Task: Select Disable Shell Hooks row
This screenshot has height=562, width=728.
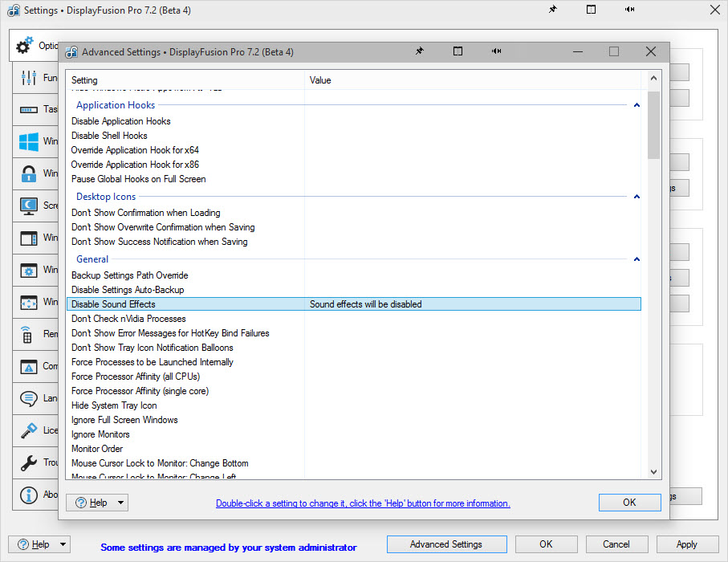Action: tap(354, 136)
